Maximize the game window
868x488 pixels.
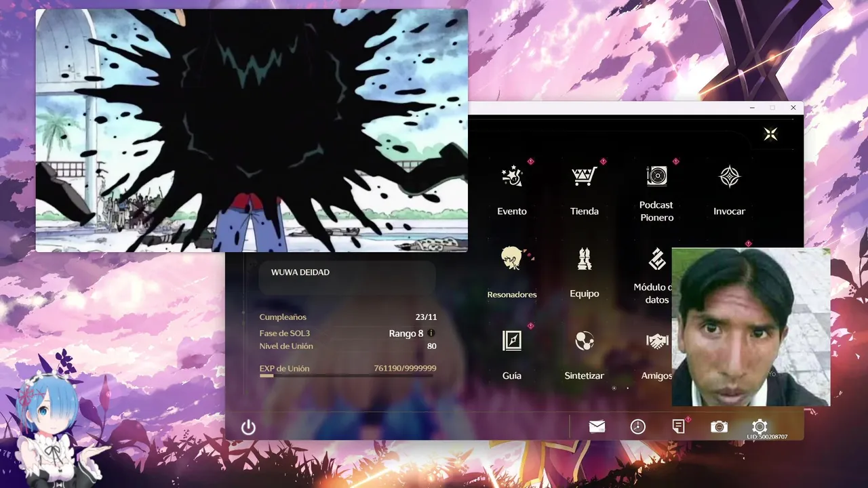pos(772,108)
